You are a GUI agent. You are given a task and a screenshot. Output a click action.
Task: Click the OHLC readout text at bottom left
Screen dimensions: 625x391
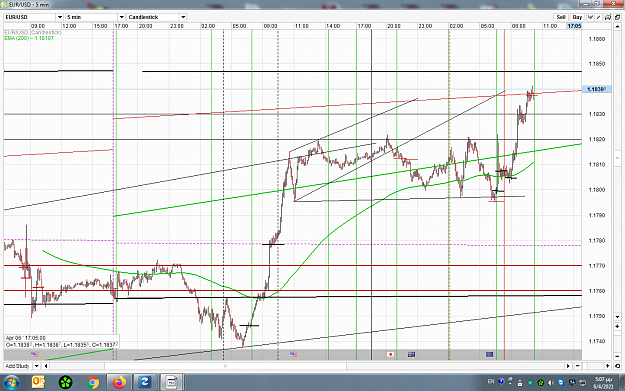[x=61, y=344]
